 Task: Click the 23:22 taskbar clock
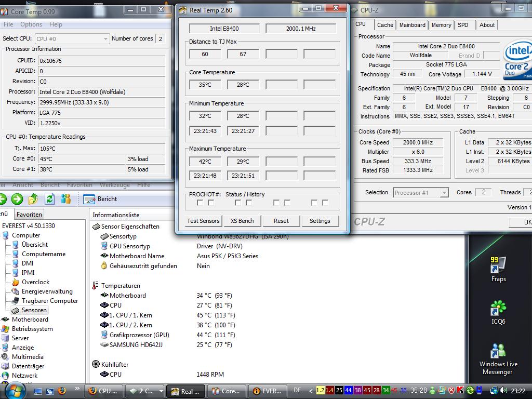518,391
